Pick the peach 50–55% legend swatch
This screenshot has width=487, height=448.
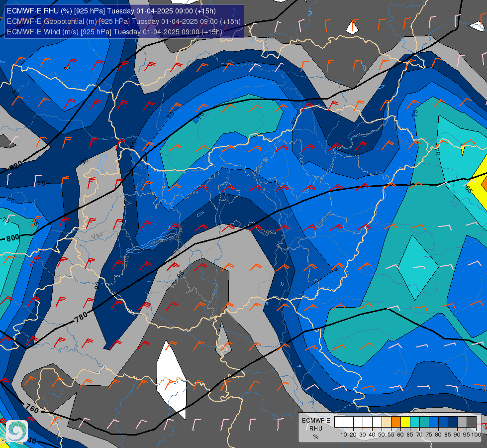pyautogui.click(x=387, y=422)
